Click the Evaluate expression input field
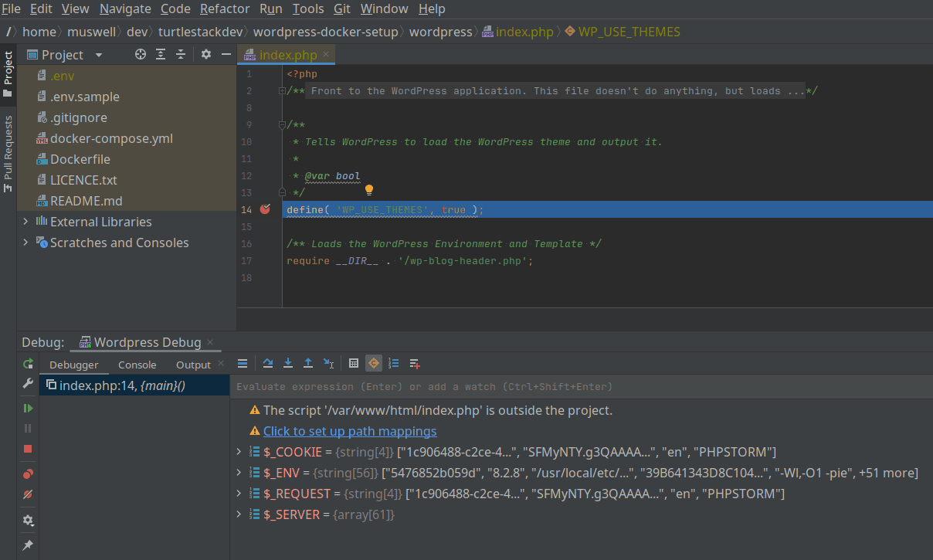The image size is (933, 560). [x=581, y=386]
